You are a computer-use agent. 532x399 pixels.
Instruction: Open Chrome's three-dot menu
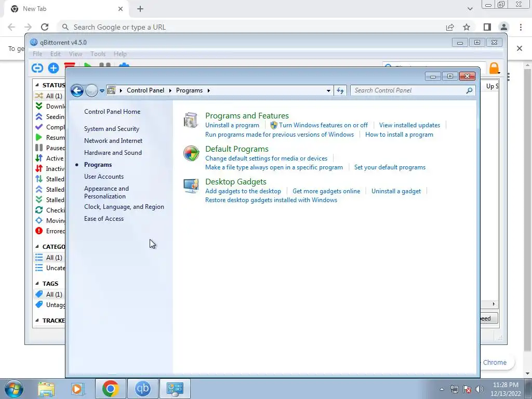521,27
